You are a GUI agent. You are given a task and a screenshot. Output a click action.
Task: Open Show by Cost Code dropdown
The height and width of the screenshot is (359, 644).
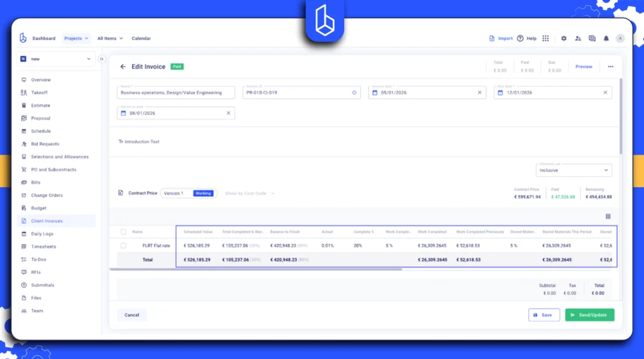pos(250,193)
